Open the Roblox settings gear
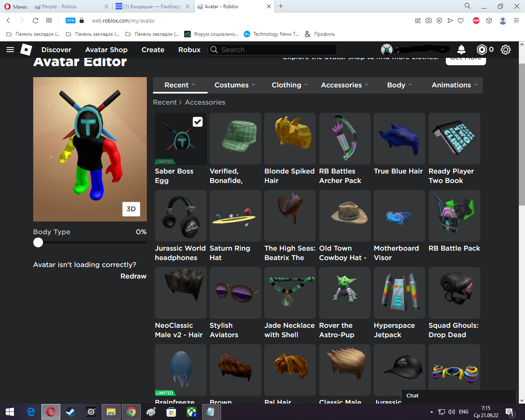Viewport: 525px width, 420px height. [506, 50]
